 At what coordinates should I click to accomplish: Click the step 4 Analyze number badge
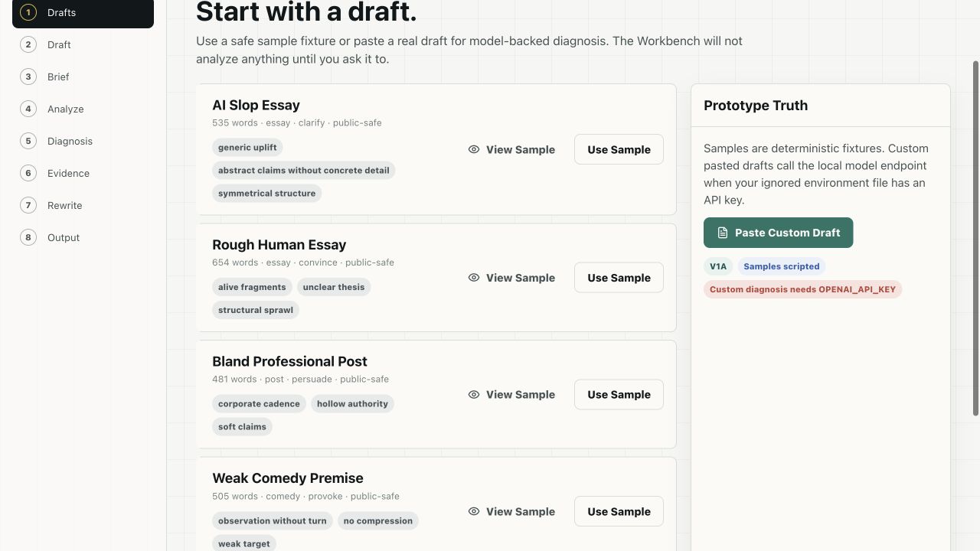[x=28, y=109]
